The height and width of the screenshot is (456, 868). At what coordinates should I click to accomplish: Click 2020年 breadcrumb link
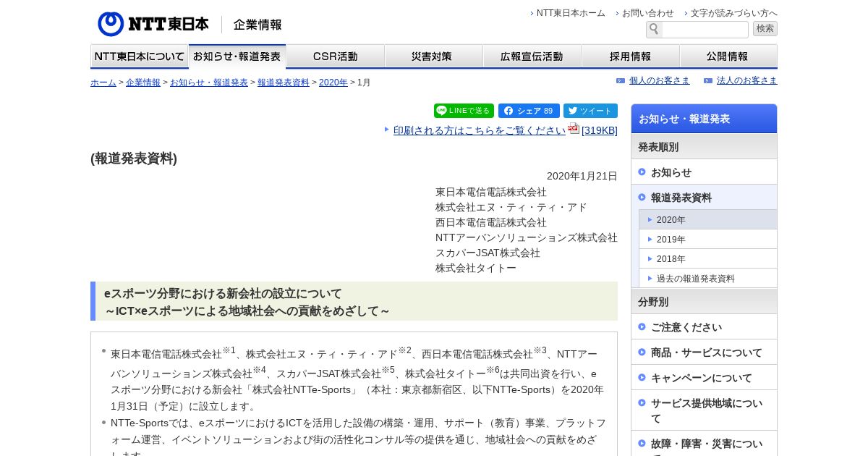point(333,83)
